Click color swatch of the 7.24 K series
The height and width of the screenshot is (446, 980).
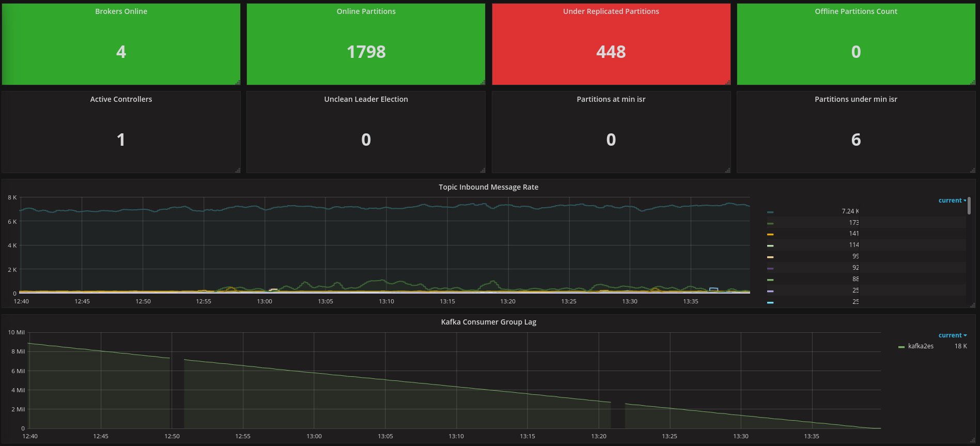pyautogui.click(x=770, y=212)
